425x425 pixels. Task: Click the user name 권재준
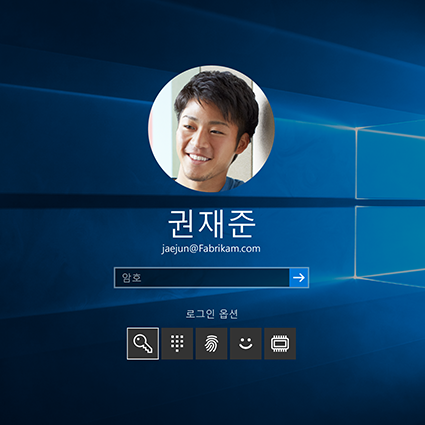pos(212,224)
